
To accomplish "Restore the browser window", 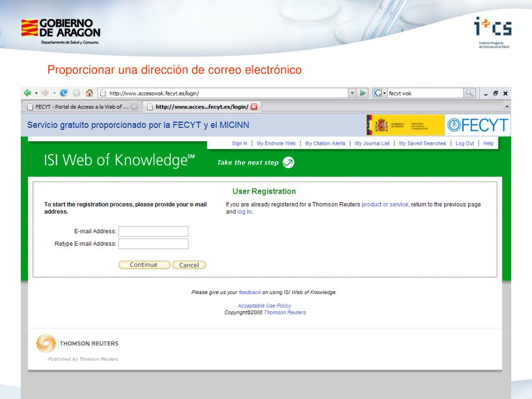I will point(495,94).
